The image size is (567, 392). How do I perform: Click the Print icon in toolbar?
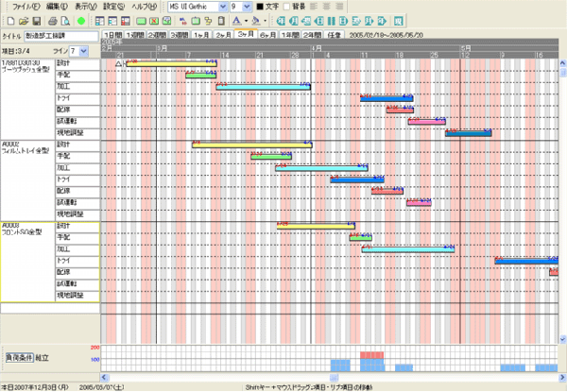pos(50,20)
